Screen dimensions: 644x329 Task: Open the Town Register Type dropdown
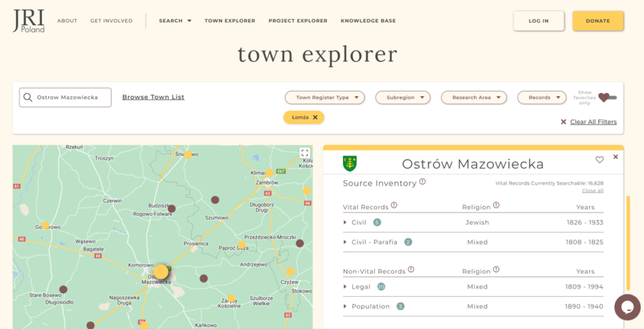325,98
